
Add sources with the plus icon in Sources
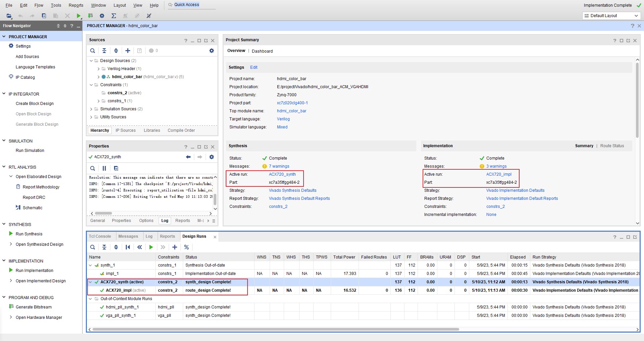coord(128,51)
